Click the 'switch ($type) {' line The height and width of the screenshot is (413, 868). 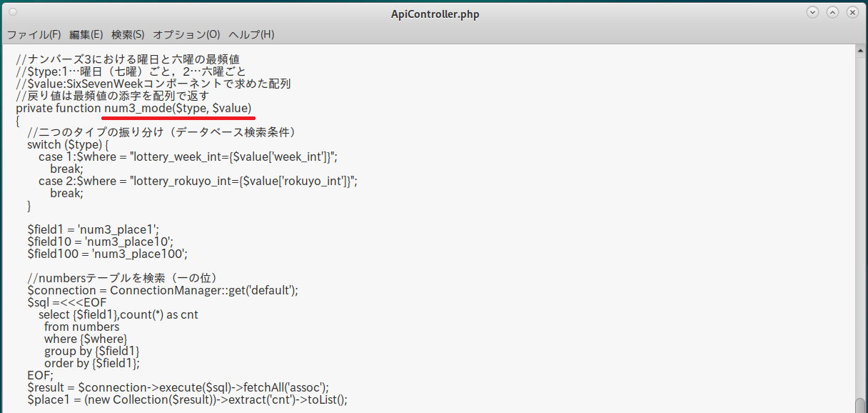[68, 144]
